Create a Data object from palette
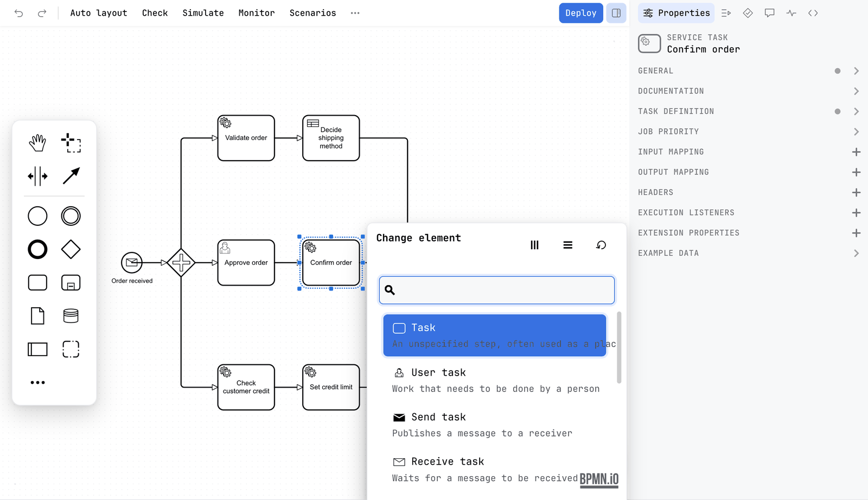 [x=37, y=316]
